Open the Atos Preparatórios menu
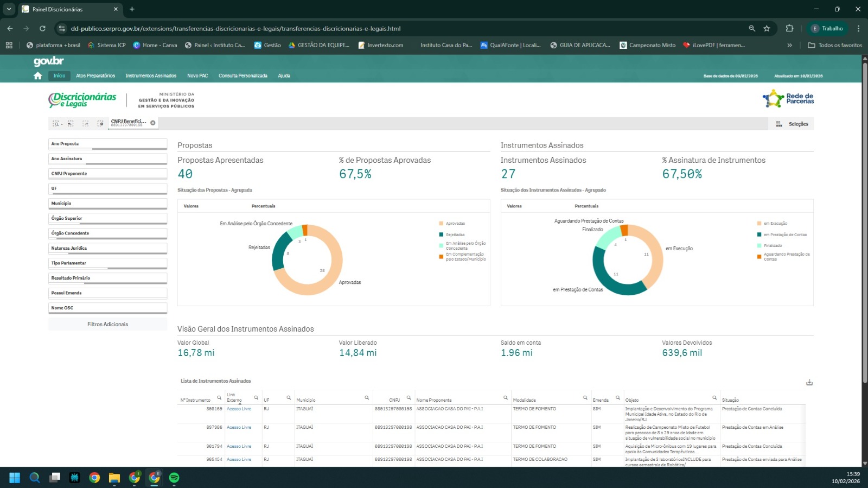 [x=95, y=76]
